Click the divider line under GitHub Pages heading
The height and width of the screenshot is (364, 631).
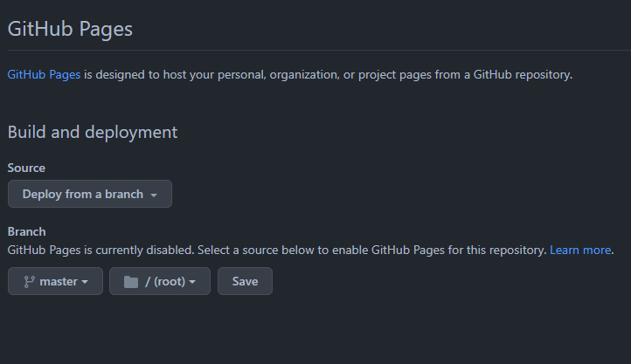coord(319,51)
